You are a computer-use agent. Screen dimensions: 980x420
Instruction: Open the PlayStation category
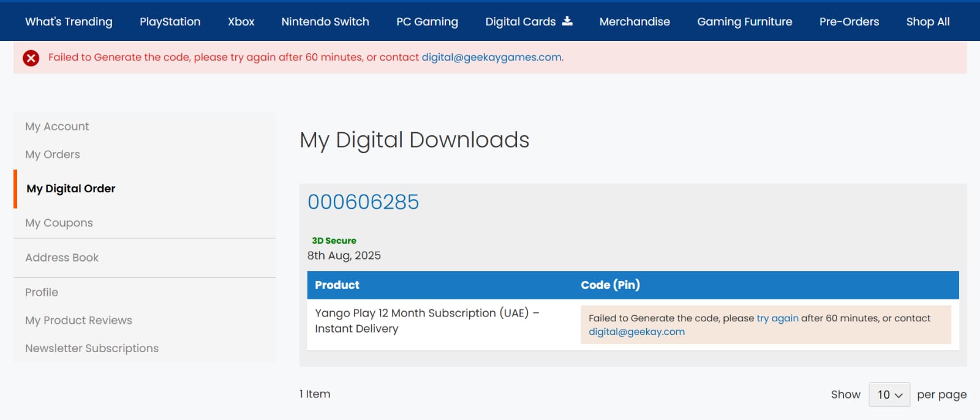pyautogui.click(x=170, y=21)
